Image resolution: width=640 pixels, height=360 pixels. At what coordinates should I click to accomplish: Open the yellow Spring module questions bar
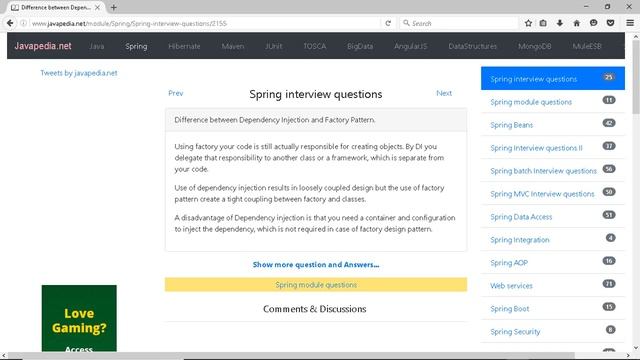click(316, 284)
